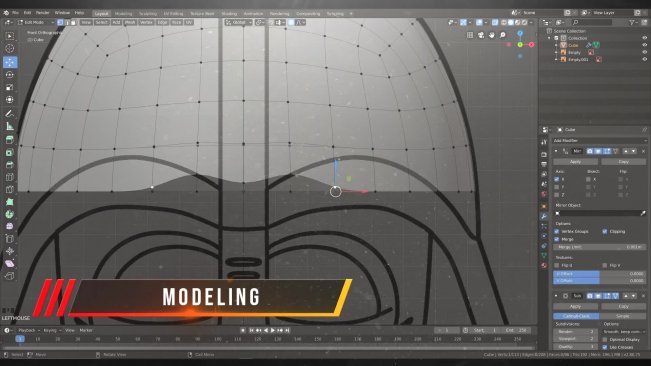Open the Edit Mode dropdown
Screen dimensions: 651x366
click(x=36, y=22)
